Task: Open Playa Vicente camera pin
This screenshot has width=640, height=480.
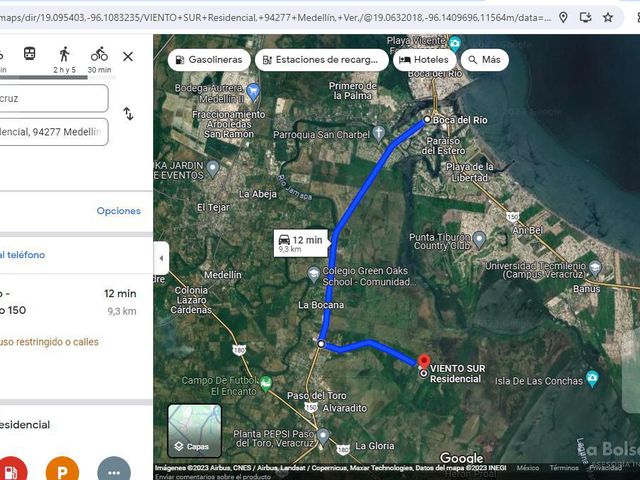Action: (454, 43)
